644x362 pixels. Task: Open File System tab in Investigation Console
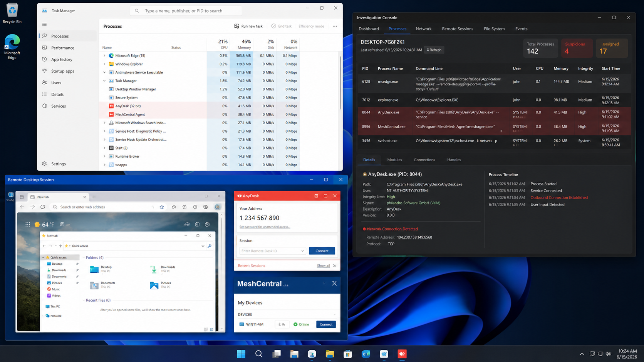click(494, 29)
